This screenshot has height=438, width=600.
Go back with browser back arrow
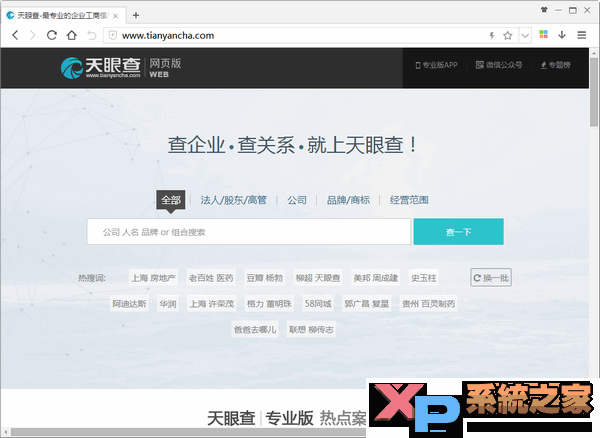coord(15,35)
